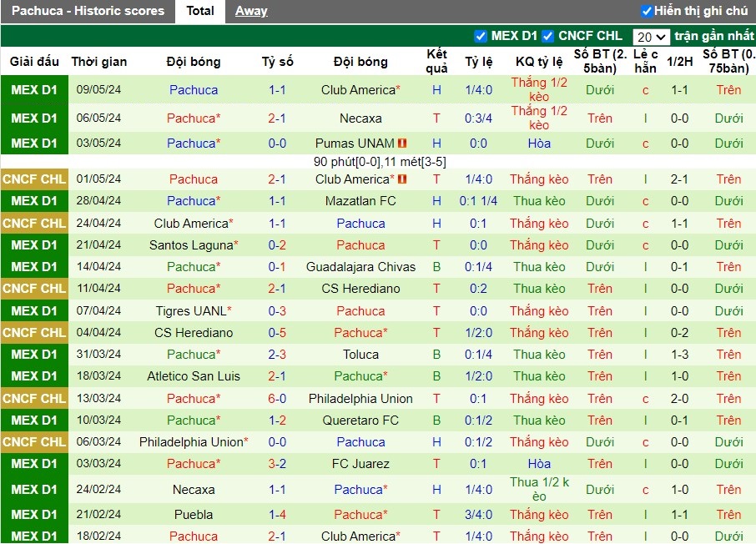Click CNCF CHL league cell for 01/05/24

pyautogui.click(x=34, y=179)
